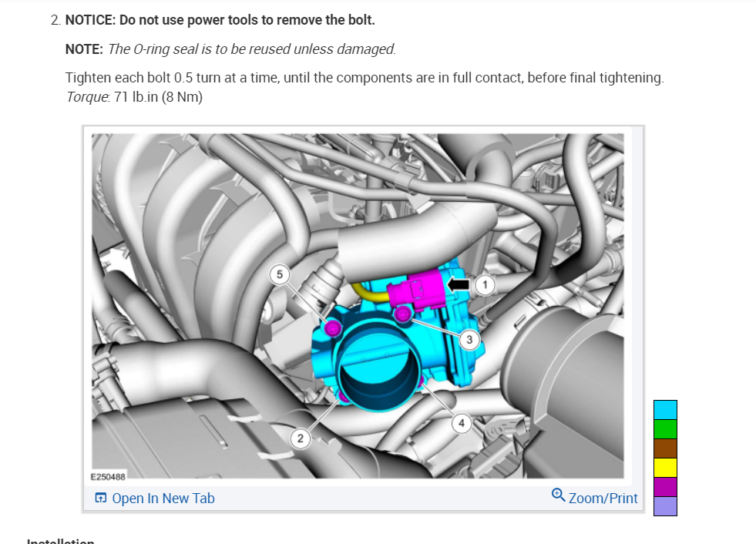Viewport: 756px width, 544px height.
Task: Select the cyan color swatch
Action: tap(665, 410)
